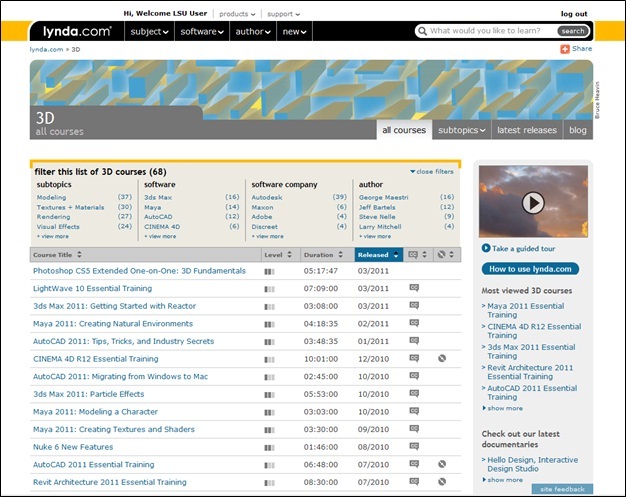Sort by Course Title column
Image resolution: width=628 pixels, height=498 pixels.
(145, 254)
